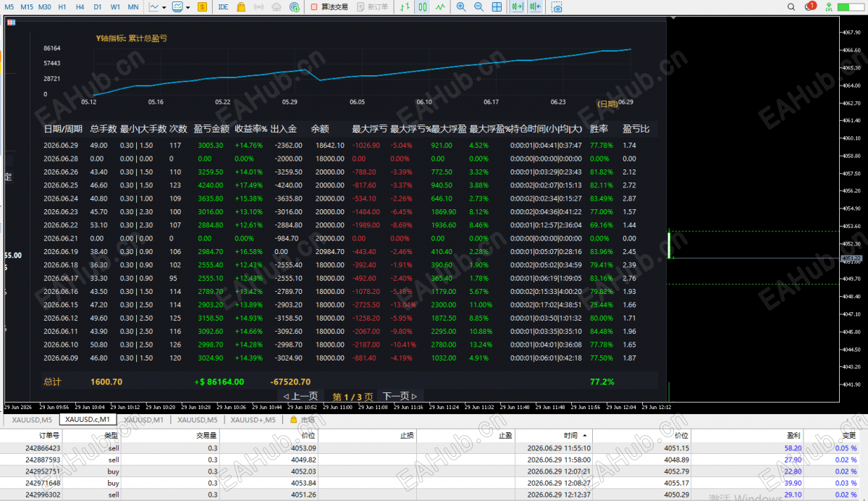This screenshot has height=501, width=868.
Task: Select the M30 timeframe
Action: [x=44, y=7]
